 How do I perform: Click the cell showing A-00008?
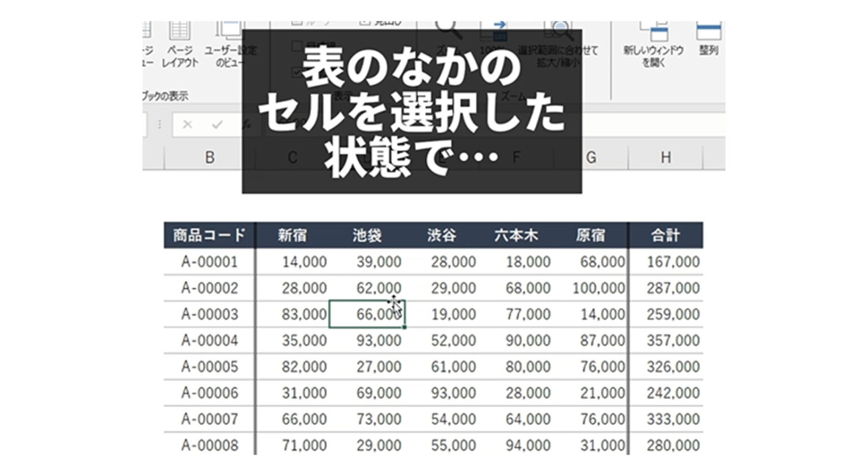click(210, 445)
